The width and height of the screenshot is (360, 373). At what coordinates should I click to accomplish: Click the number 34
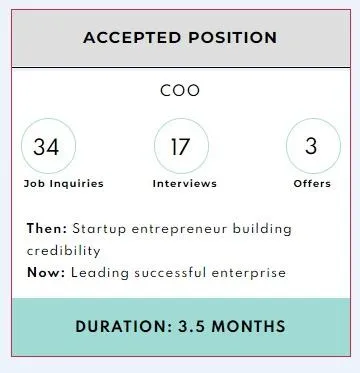click(46, 147)
